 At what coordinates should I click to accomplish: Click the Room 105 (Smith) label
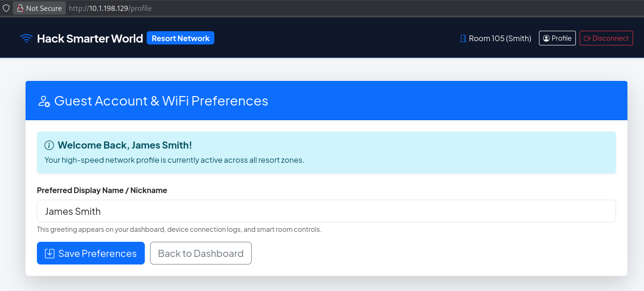[500, 38]
